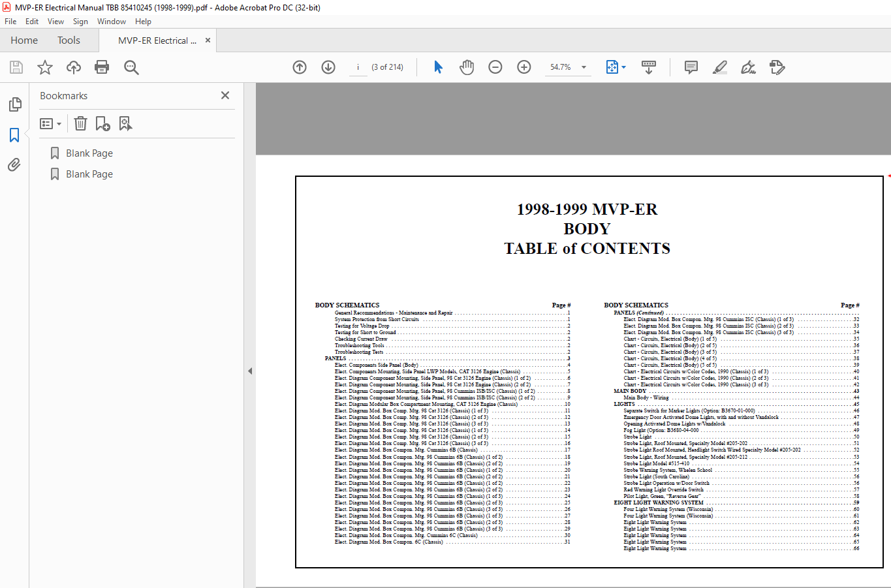891x588 pixels.
Task: Open the Help menu
Action: tap(143, 22)
